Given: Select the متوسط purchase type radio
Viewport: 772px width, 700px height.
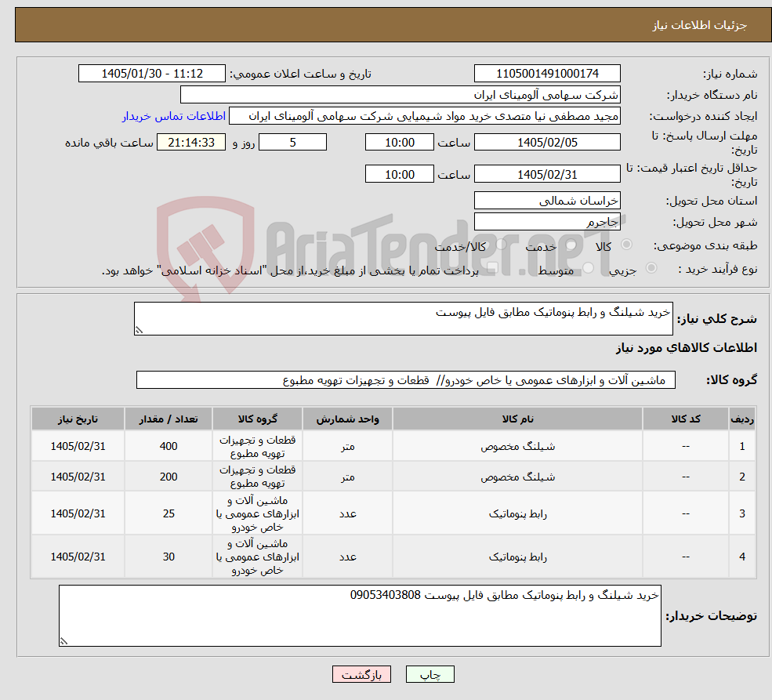Looking at the screenshot, I should [x=589, y=268].
